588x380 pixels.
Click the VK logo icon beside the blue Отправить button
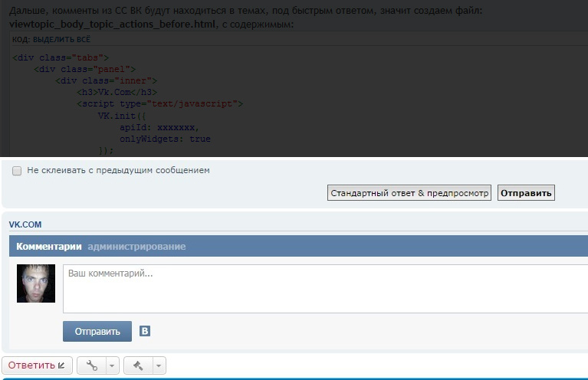(x=145, y=331)
